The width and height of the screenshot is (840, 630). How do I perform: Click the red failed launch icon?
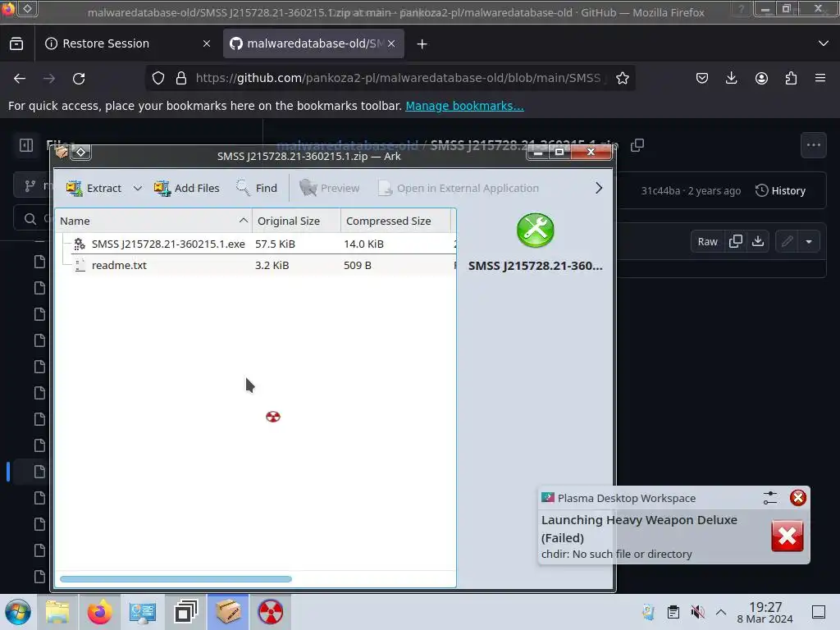[787, 536]
